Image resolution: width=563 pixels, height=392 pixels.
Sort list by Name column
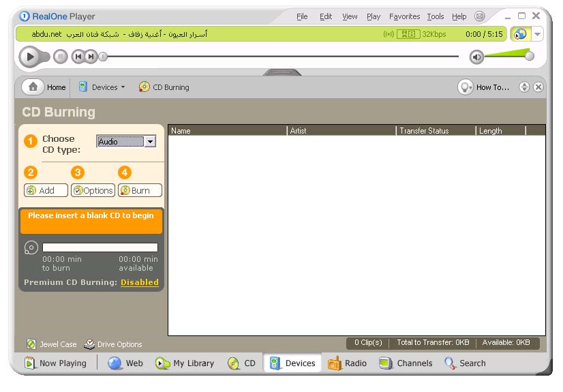(x=228, y=131)
